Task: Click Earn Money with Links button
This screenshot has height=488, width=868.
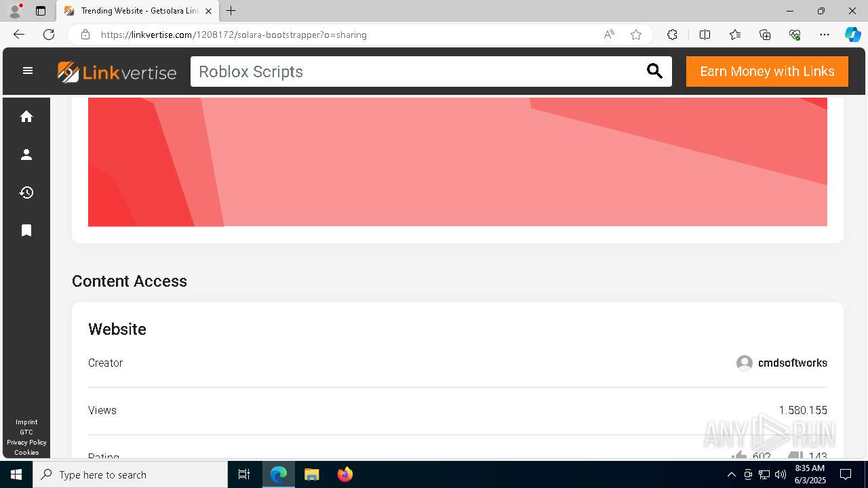Action: point(767,71)
